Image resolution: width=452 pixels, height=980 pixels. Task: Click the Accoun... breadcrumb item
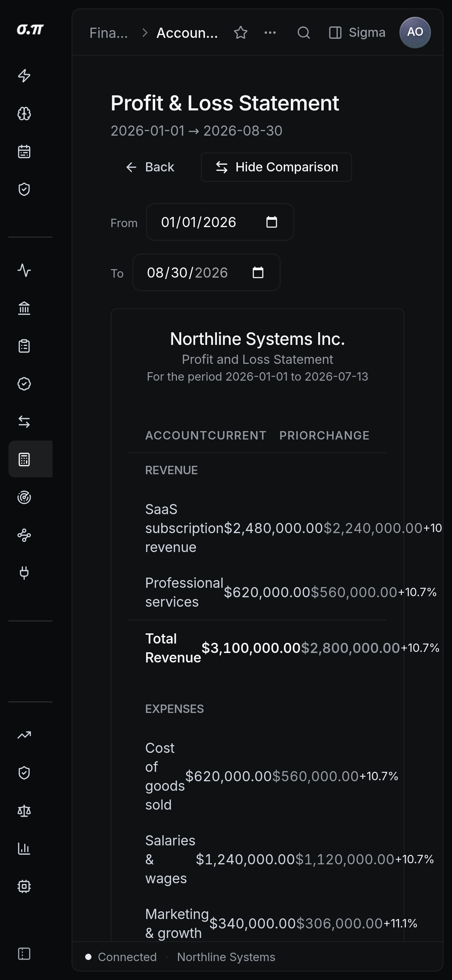pos(187,33)
